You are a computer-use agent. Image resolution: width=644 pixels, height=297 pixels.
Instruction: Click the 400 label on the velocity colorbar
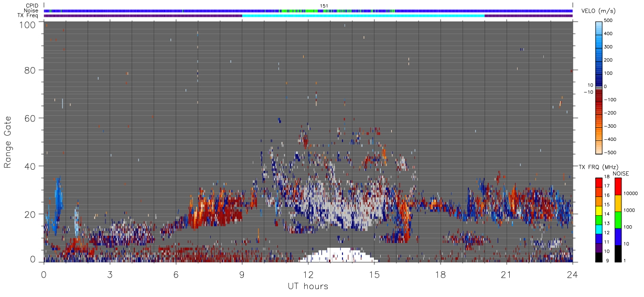(x=609, y=34)
